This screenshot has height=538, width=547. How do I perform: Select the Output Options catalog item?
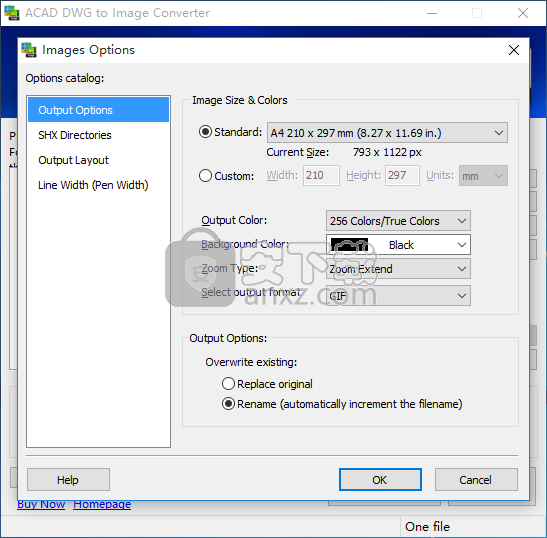98,110
